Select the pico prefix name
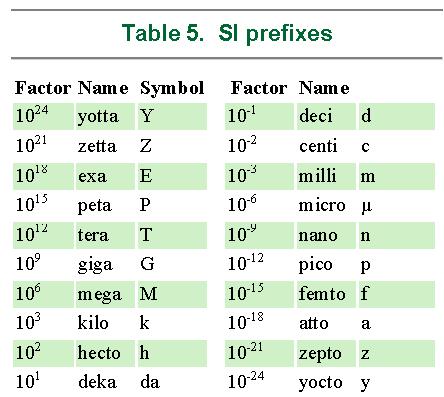The width and height of the screenshot is (444, 397). pyautogui.click(x=316, y=265)
